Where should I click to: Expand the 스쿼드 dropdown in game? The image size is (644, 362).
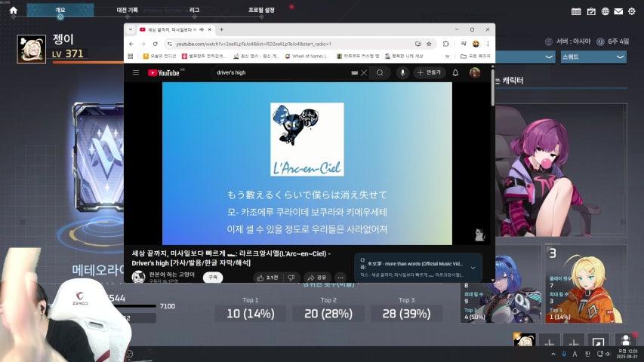[x=593, y=57]
